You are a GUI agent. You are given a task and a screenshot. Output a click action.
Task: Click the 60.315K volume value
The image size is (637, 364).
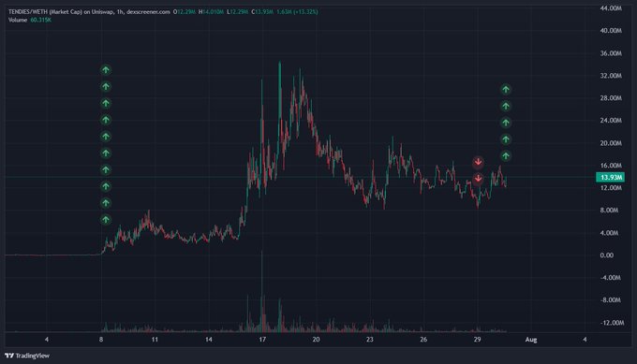coord(40,20)
